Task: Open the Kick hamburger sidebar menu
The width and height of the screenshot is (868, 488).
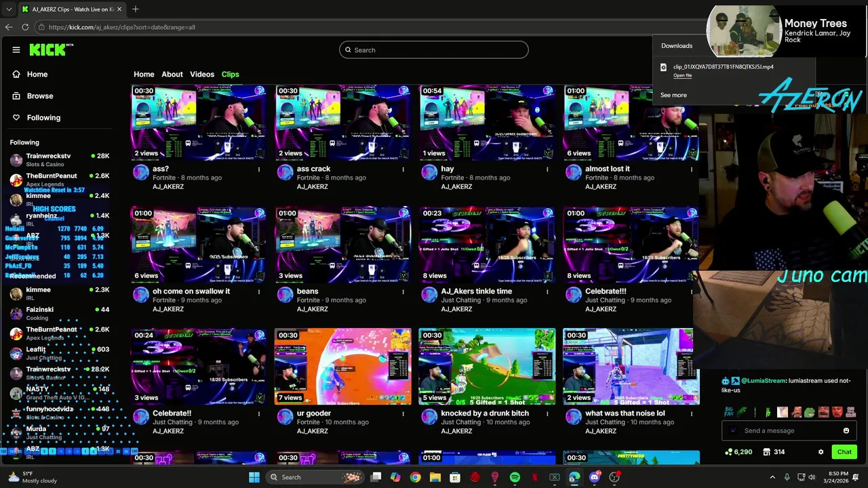Action: 16,49
